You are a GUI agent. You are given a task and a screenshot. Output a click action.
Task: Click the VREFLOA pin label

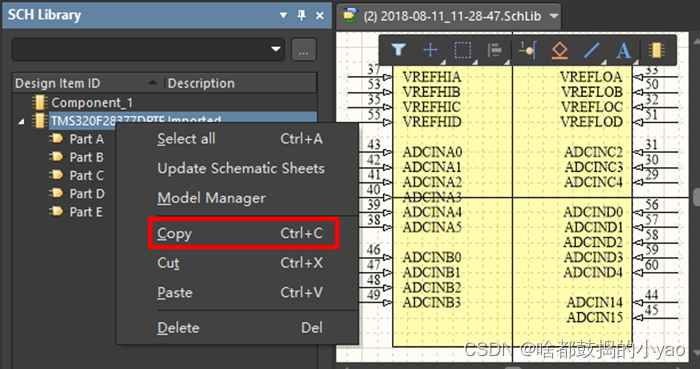pyautogui.click(x=591, y=77)
